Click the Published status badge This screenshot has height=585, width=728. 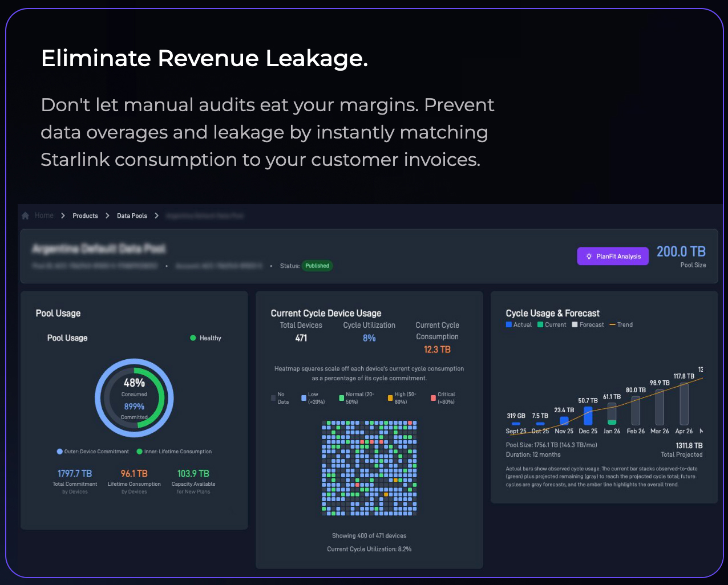tap(317, 266)
